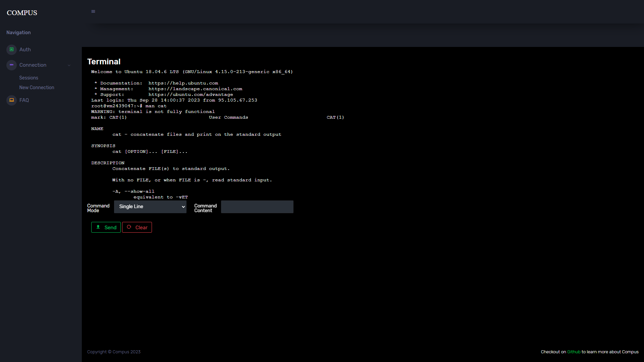Click the COMPUS logo
Image resolution: width=644 pixels, height=362 pixels.
click(22, 13)
